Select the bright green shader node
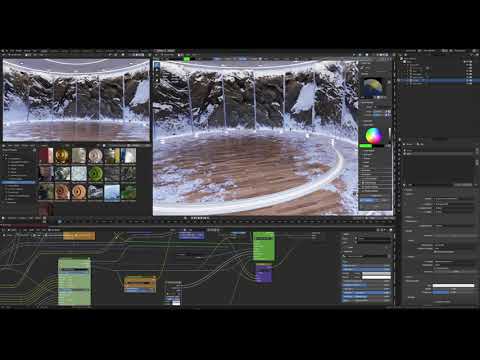 [264, 246]
